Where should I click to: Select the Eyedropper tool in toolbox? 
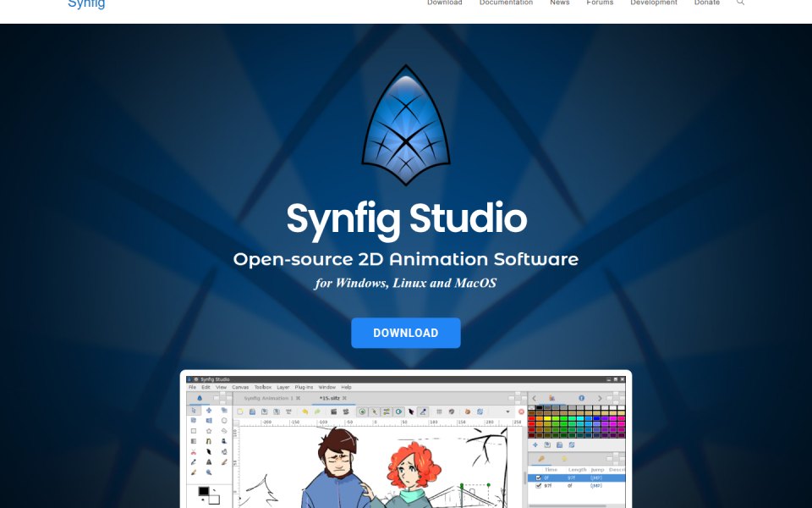[194, 462]
